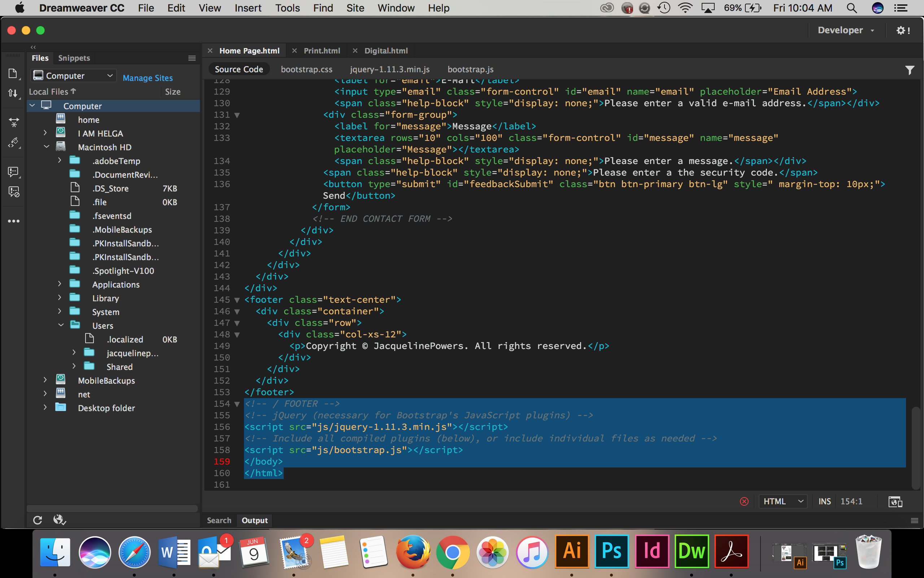Expand the Applications folder
This screenshot has height=578, width=924.
(x=60, y=284)
